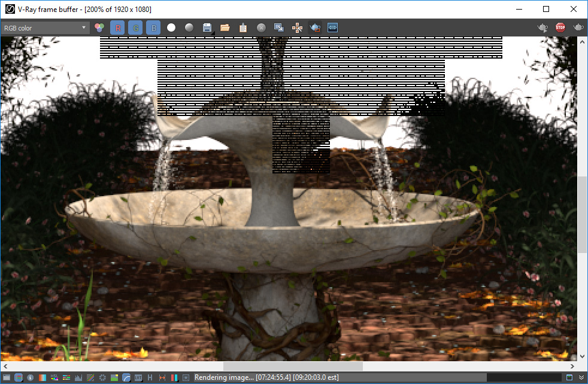The image size is (588, 384).
Task: Enable HSL color correction
Action: pyautogui.click(x=54, y=377)
